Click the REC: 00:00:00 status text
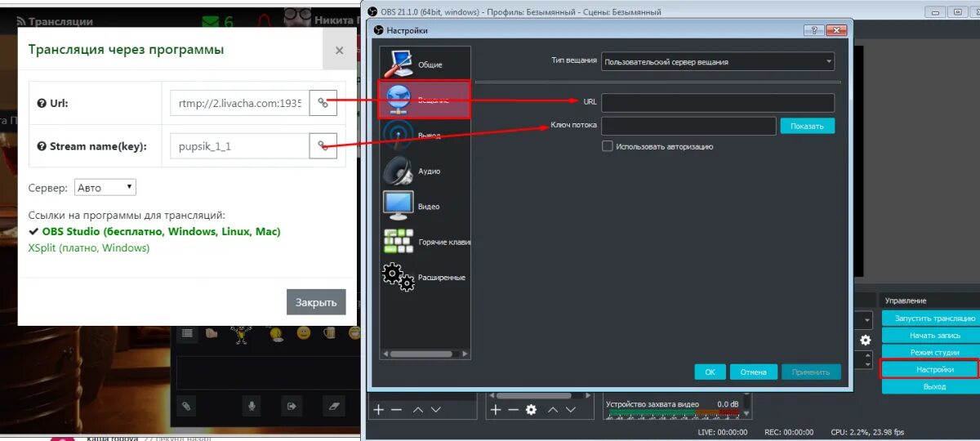Image resolution: width=980 pixels, height=441 pixels. 788,432
